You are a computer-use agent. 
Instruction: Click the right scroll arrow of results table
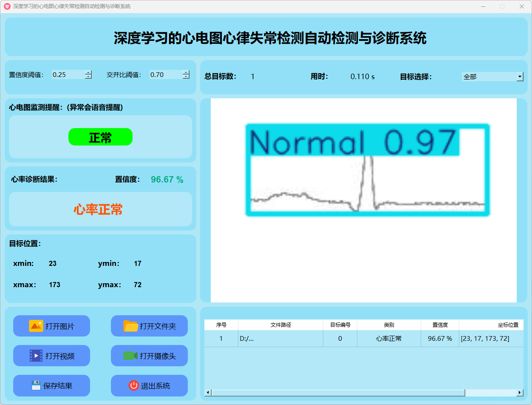click(519, 393)
